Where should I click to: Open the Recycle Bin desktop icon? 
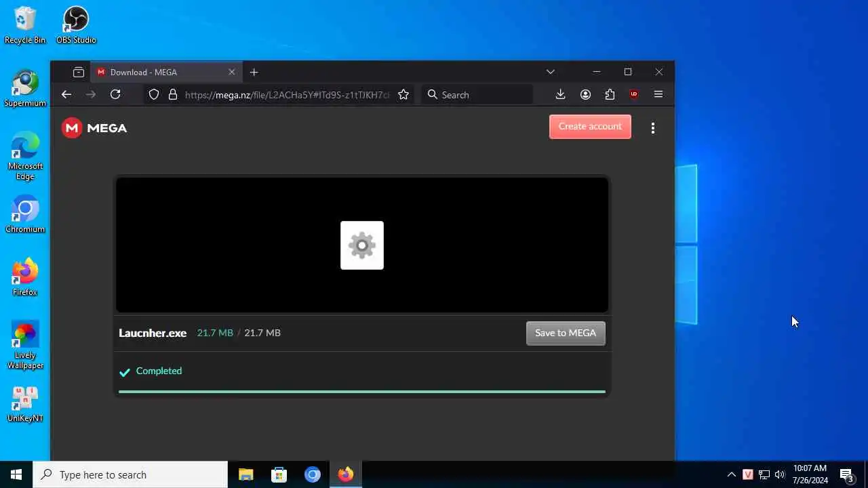24,25
